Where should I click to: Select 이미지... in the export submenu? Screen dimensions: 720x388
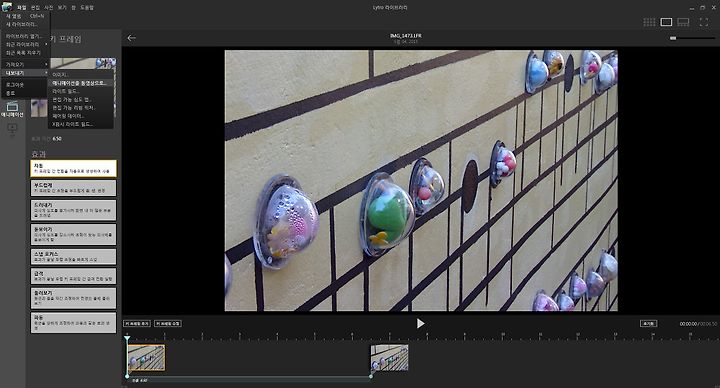point(81,74)
